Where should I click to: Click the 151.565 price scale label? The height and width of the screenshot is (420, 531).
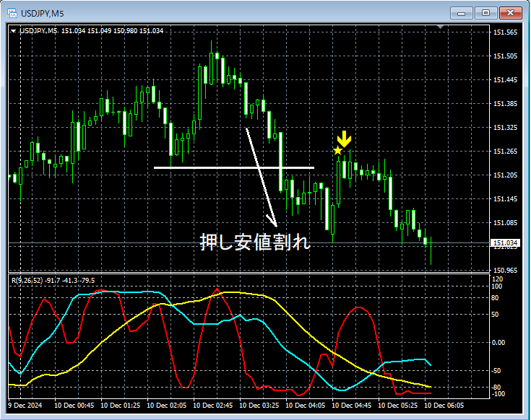505,32
